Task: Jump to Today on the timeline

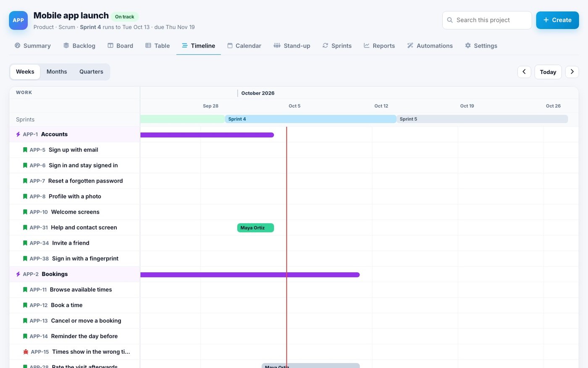Action: coord(548,72)
